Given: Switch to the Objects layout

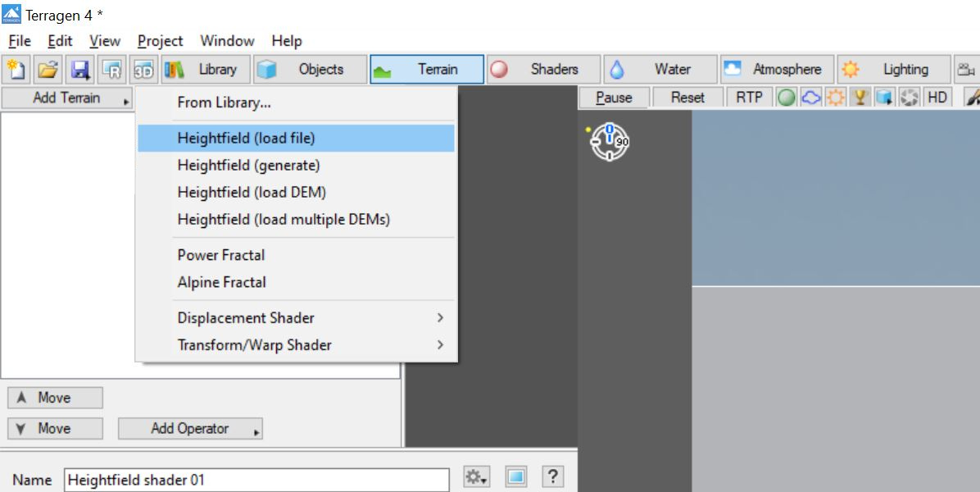Looking at the screenshot, I should click(x=310, y=70).
